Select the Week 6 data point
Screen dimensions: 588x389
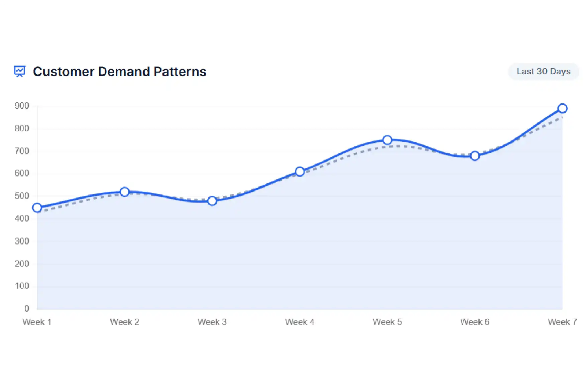[475, 156]
